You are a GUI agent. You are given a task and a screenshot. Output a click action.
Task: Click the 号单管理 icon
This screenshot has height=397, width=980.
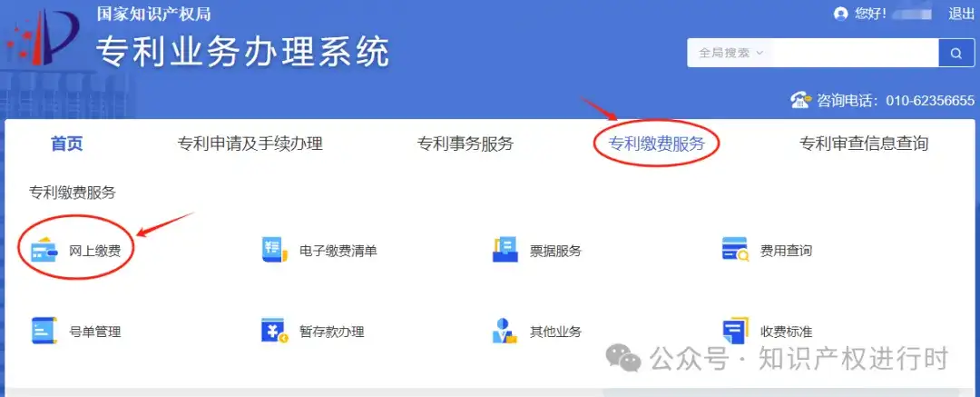(x=44, y=331)
